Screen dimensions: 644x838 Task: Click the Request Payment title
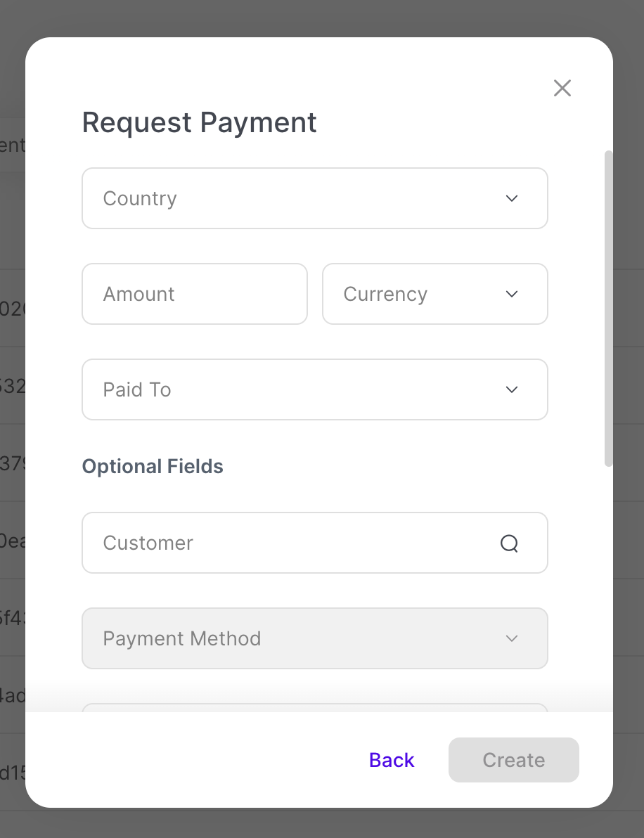tap(200, 122)
